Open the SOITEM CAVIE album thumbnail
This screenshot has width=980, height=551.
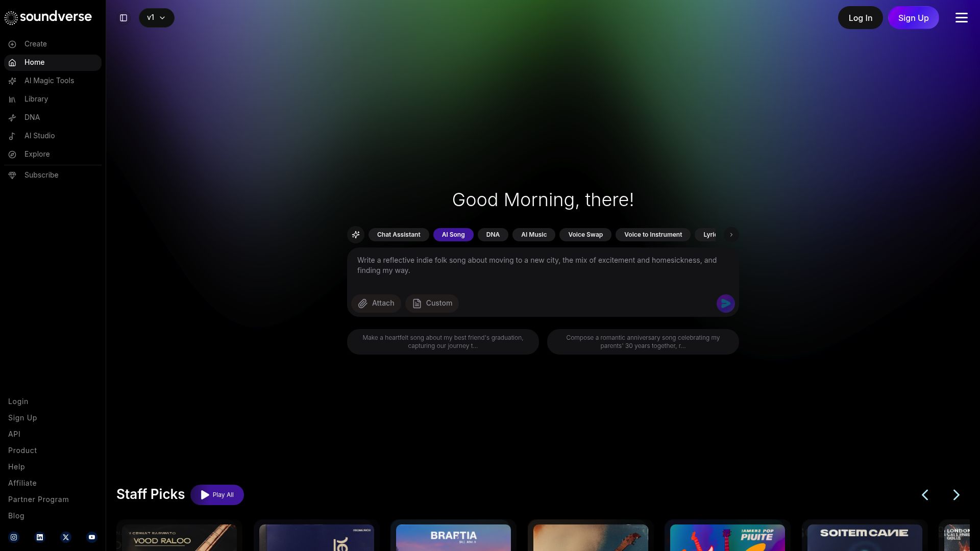865,538
